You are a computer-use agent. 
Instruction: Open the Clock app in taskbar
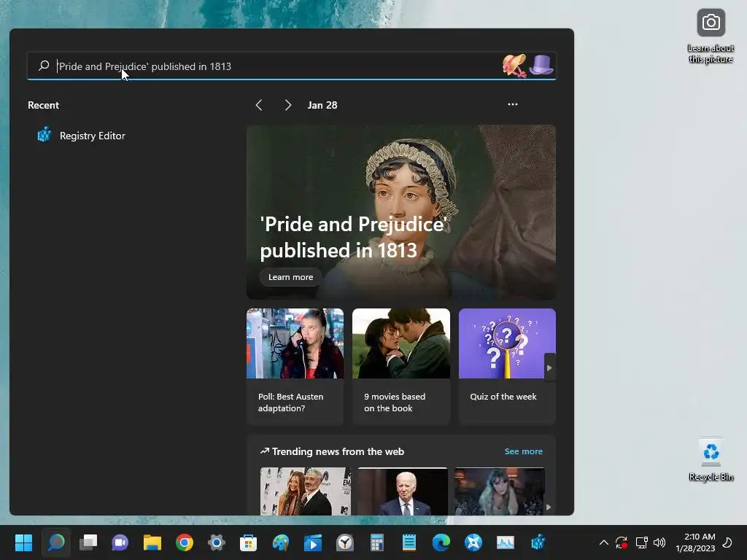coord(345,542)
